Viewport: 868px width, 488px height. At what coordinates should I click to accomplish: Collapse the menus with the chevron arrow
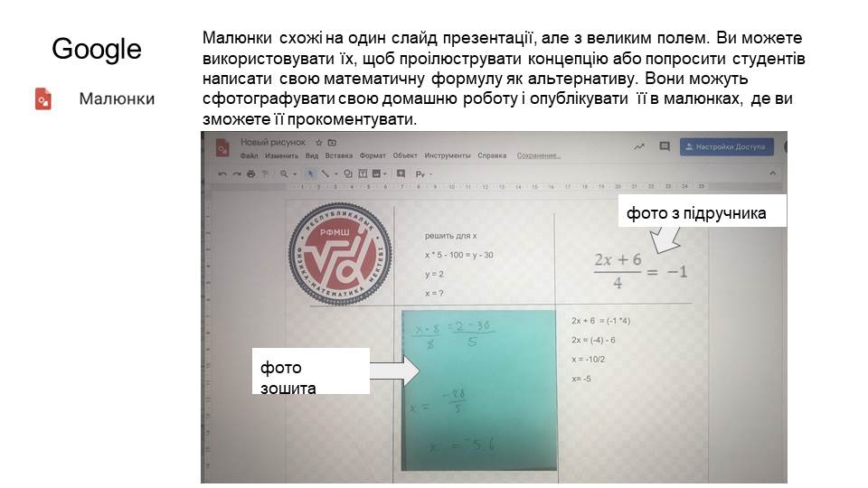[772, 174]
